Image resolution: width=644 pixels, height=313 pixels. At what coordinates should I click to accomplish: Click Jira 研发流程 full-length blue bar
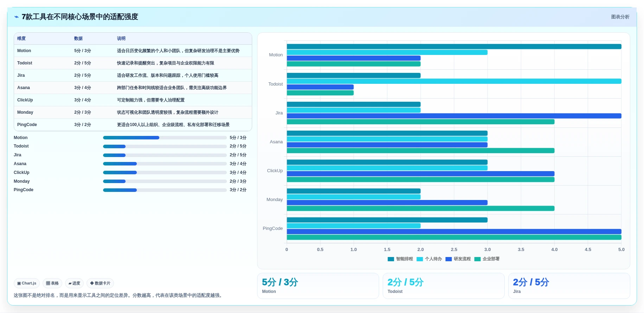(x=454, y=116)
